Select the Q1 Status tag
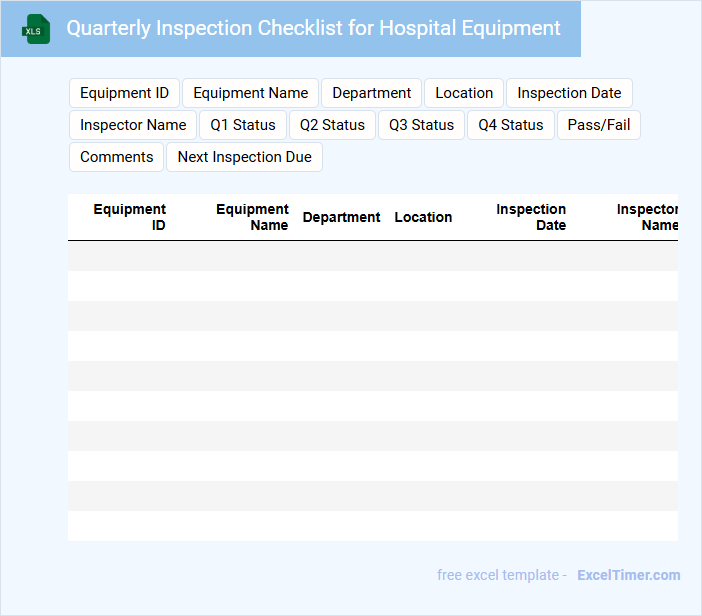The image size is (702, 616). [x=242, y=125]
